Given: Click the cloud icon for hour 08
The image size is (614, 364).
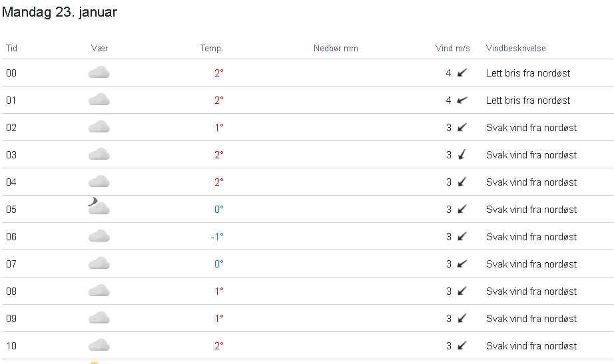Looking at the screenshot, I should click(99, 291).
